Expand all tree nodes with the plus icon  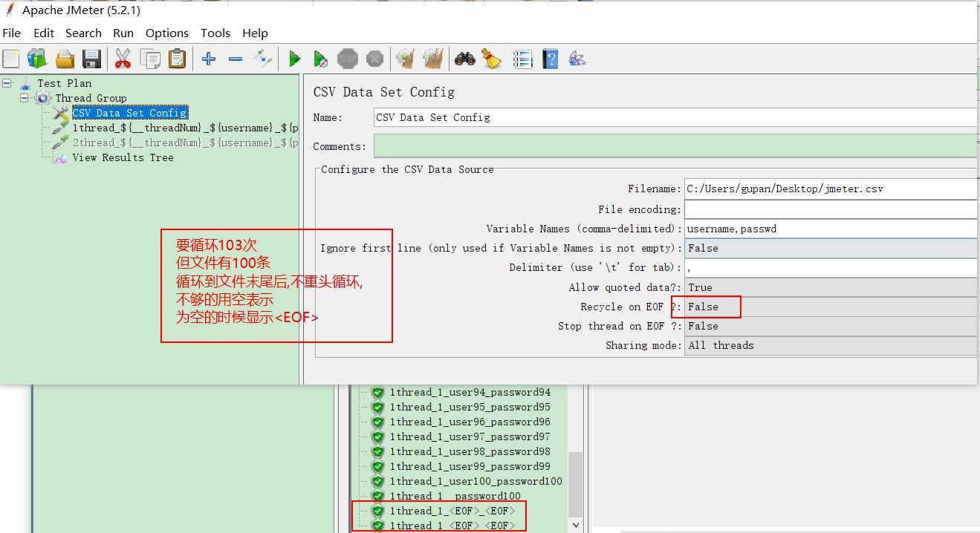(209, 59)
